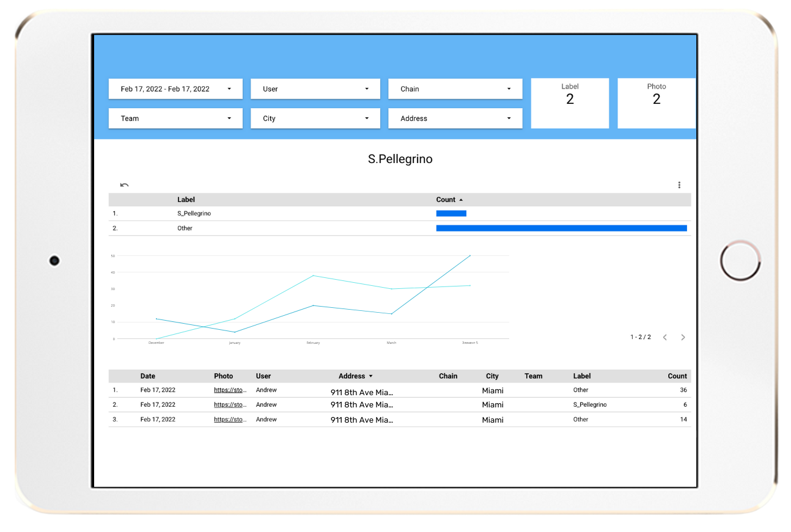This screenshot has height=532, width=791.
Task: Click the February label on chart axis
Action: [313, 343]
